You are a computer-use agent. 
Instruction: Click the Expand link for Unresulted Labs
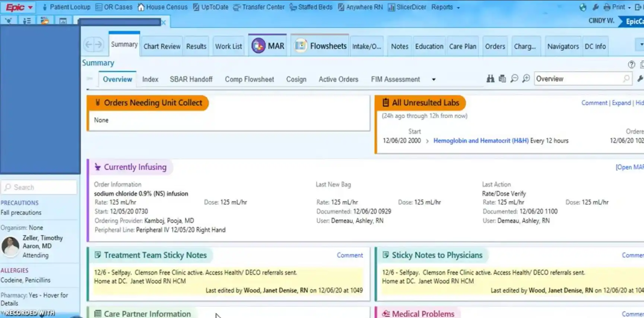click(x=621, y=103)
